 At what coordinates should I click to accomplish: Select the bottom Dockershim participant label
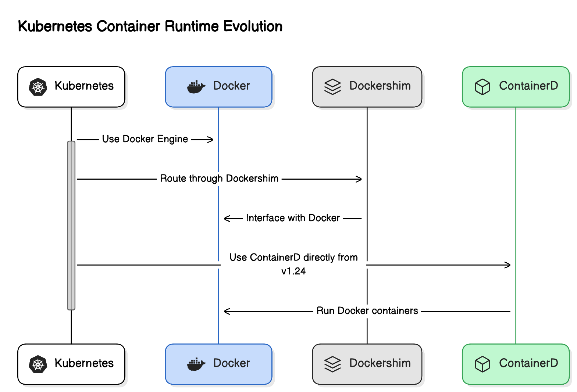[x=380, y=363]
